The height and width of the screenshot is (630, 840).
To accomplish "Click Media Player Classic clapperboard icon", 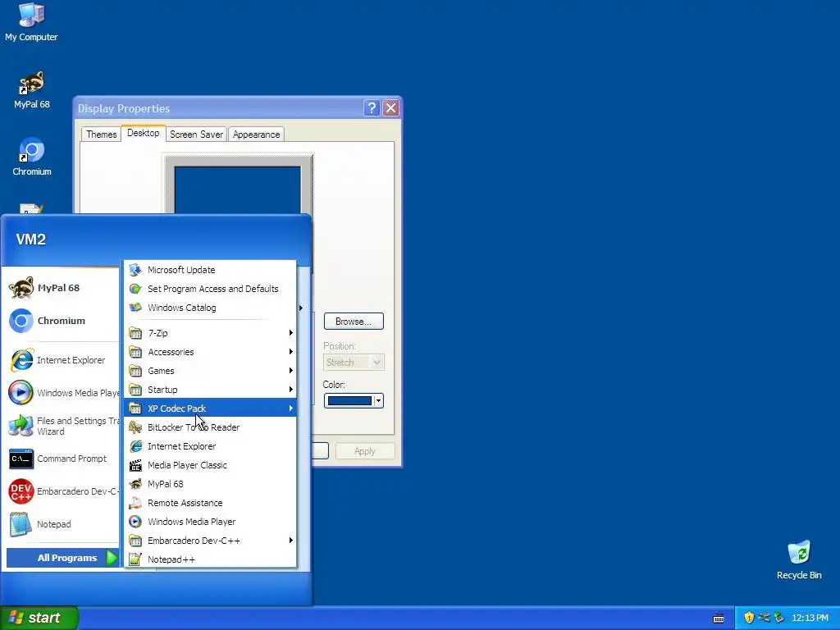I will (135, 465).
